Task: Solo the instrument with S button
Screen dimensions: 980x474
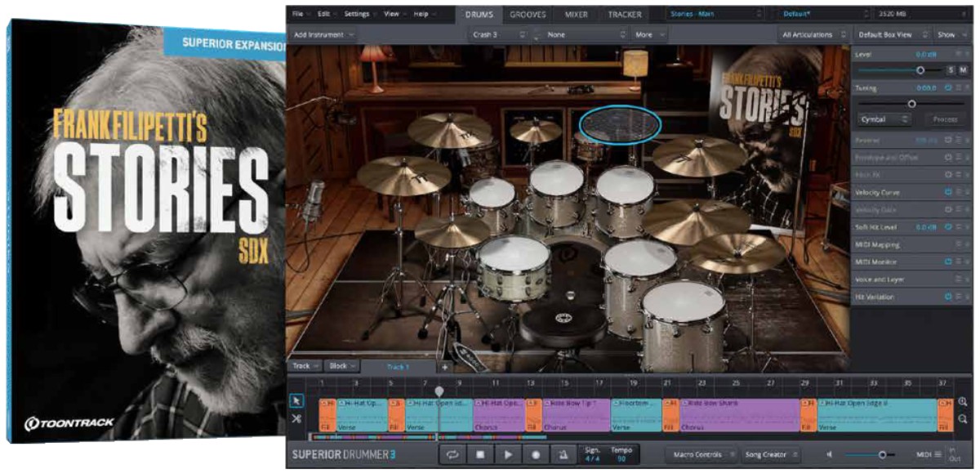Action: point(951,71)
